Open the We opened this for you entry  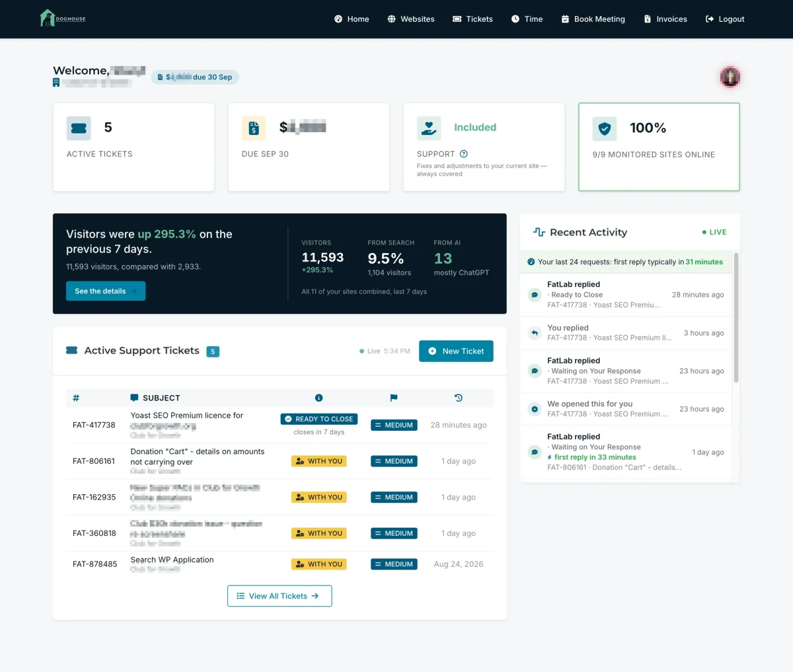(x=626, y=409)
